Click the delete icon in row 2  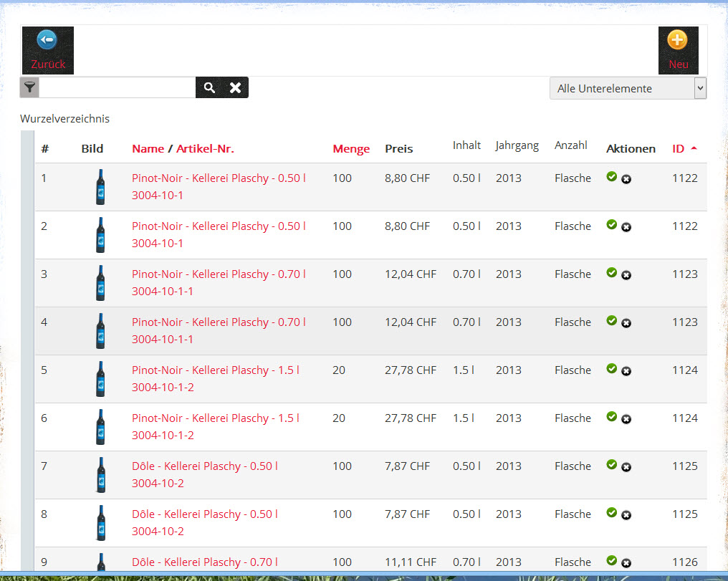coord(626,227)
